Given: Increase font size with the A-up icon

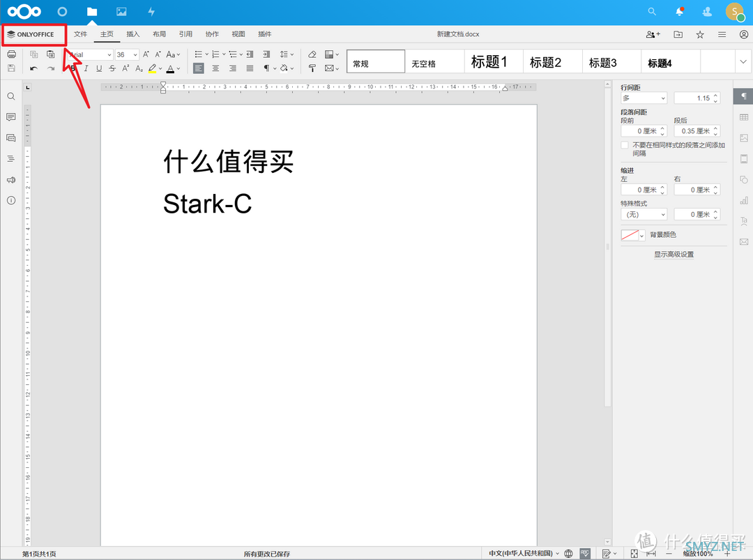Looking at the screenshot, I should click(146, 54).
